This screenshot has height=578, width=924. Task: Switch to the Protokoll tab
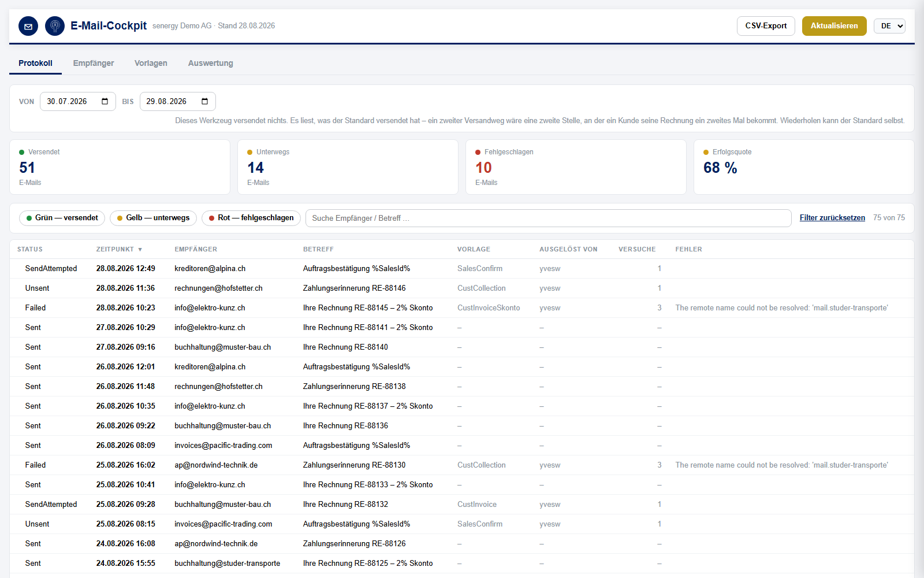(x=35, y=63)
